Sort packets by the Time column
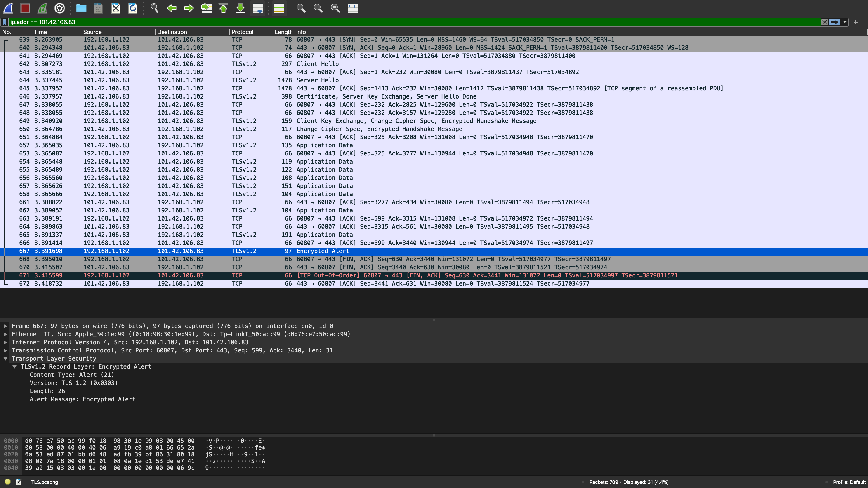 57,32
